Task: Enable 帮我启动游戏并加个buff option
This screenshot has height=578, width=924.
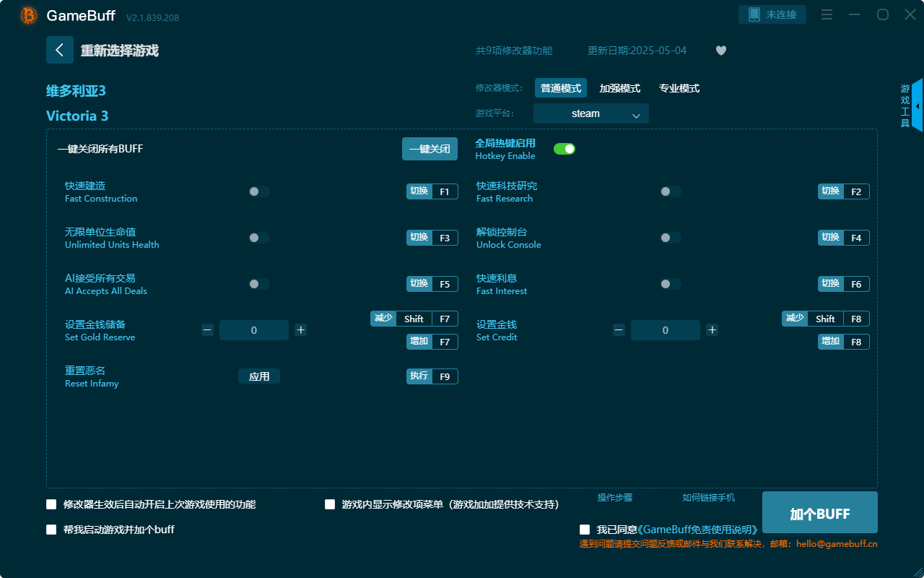Action: [51, 530]
